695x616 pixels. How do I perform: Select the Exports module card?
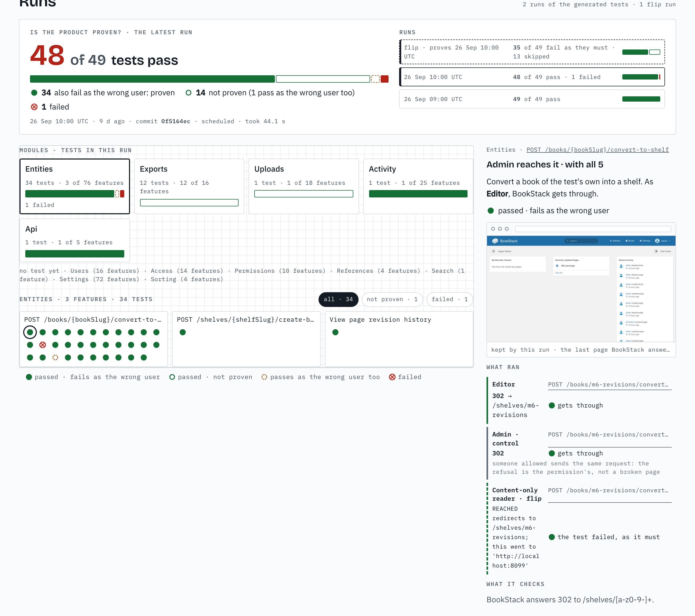pos(189,186)
